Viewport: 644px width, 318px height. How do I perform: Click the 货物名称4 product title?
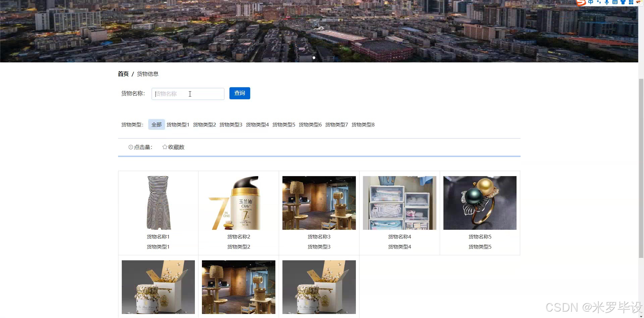tap(399, 237)
